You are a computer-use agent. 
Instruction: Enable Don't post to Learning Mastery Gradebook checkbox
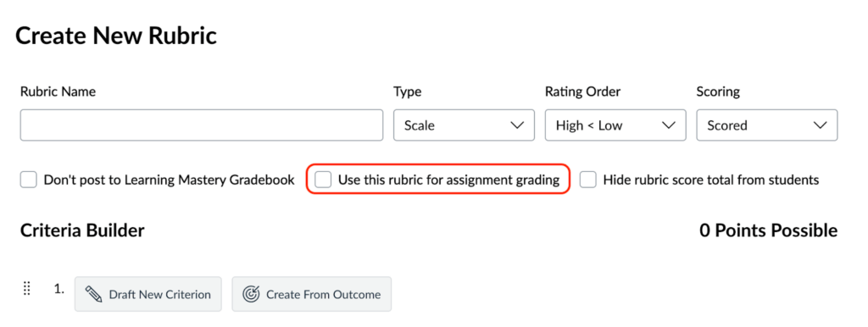point(28,180)
